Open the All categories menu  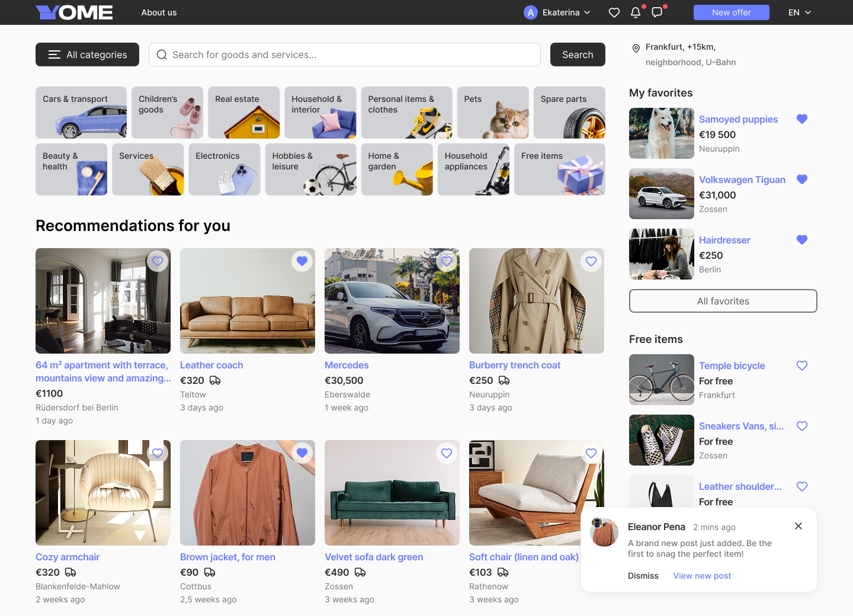[87, 54]
